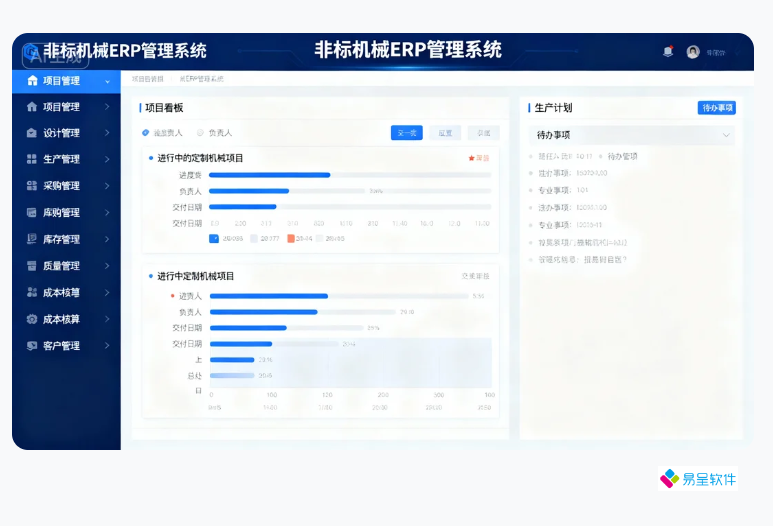Expand the 设计管理 chevron
Viewport: 773px width, 526px height.
pyautogui.click(x=107, y=133)
